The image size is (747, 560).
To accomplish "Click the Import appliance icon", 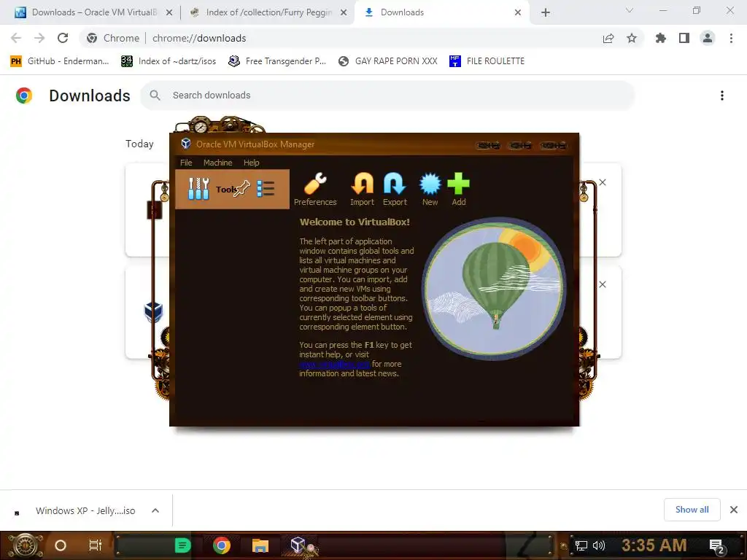I will 362,190.
